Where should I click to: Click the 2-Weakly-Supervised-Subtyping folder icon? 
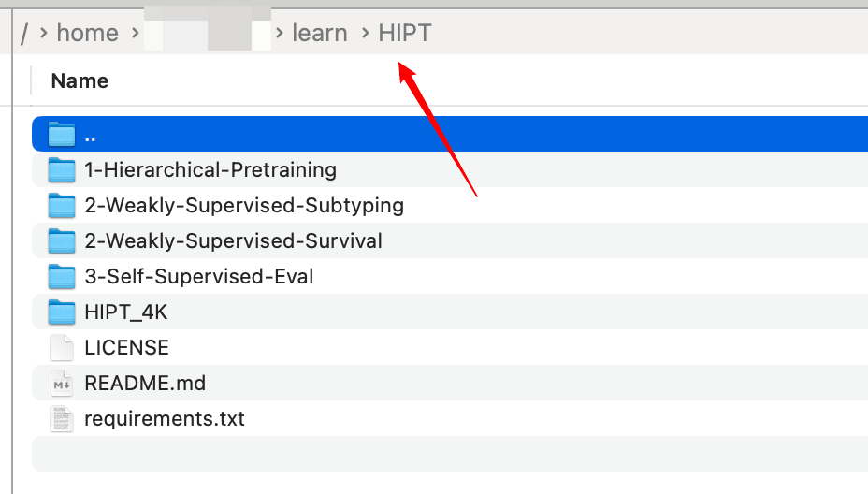pyautogui.click(x=62, y=206)
